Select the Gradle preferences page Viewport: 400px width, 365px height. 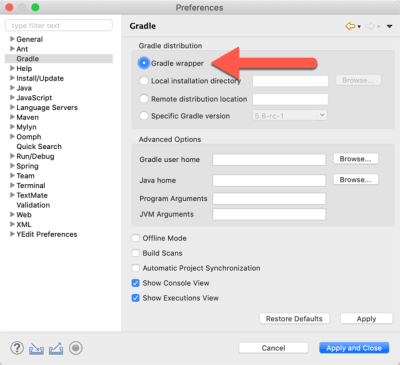(28, 59)
